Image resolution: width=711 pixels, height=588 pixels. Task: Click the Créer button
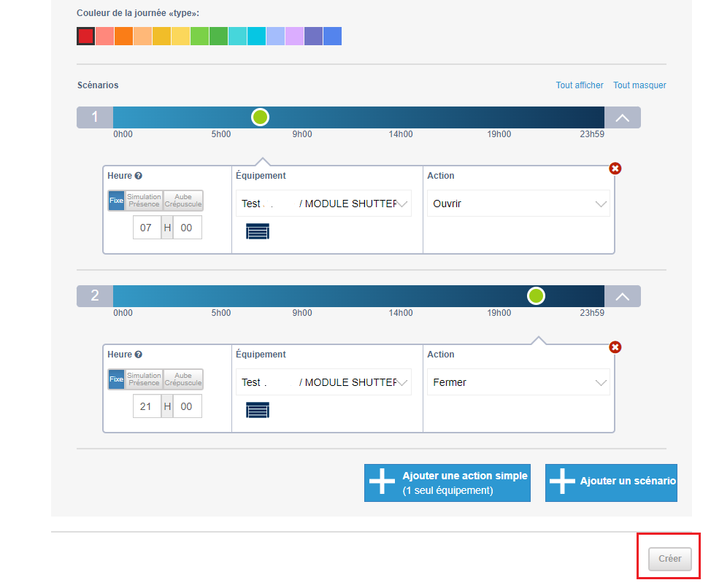pyautogui.click(x=669, y=559)
